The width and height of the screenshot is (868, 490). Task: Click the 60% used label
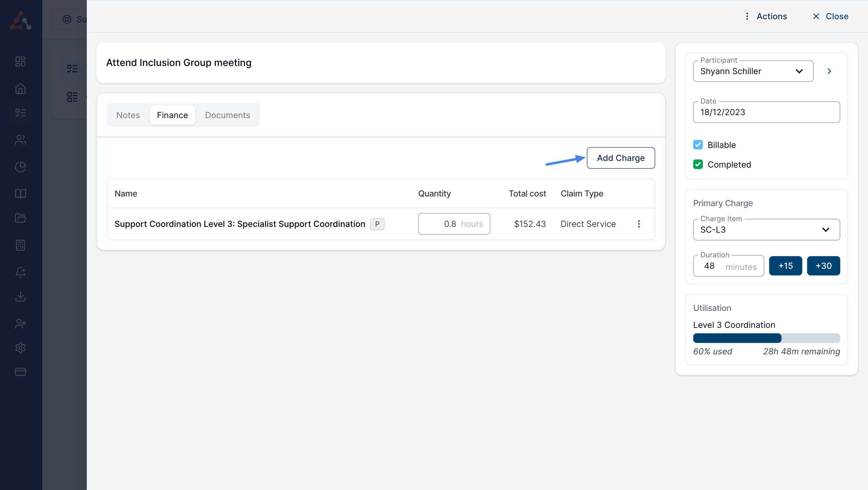coord(712,351)
